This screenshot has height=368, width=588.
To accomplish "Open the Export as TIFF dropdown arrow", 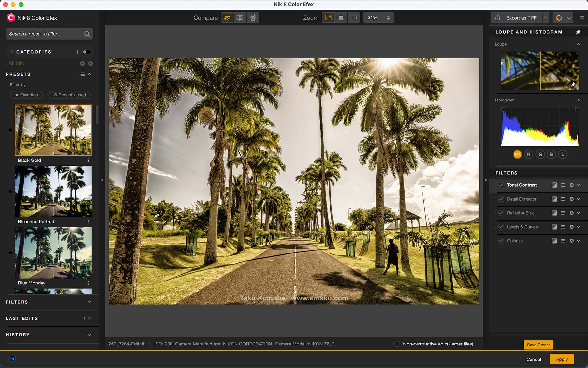I will (546, 18).
